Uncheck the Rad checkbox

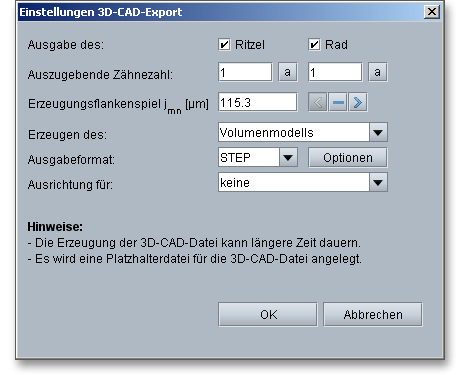[314, 44]
